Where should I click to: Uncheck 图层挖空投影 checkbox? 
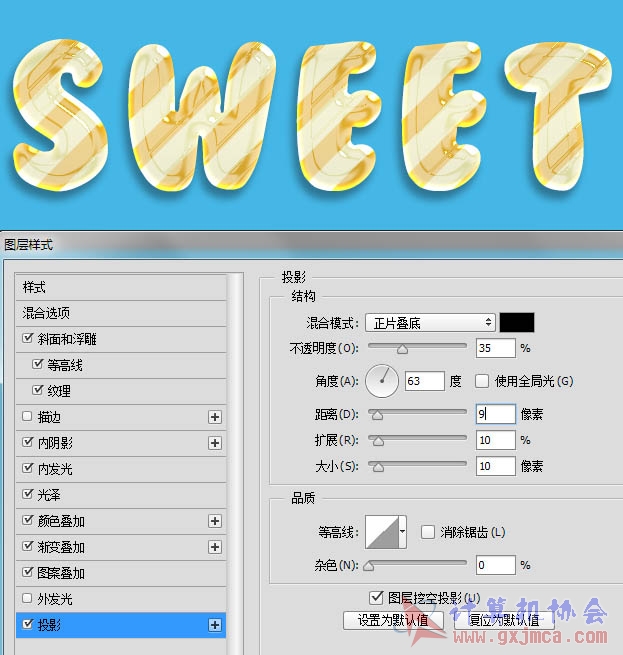pyautogui.click(x=376, y=597)
